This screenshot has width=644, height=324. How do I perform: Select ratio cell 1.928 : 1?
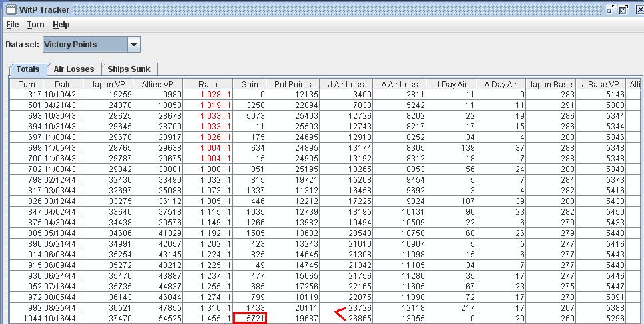(x=208, y=95)
